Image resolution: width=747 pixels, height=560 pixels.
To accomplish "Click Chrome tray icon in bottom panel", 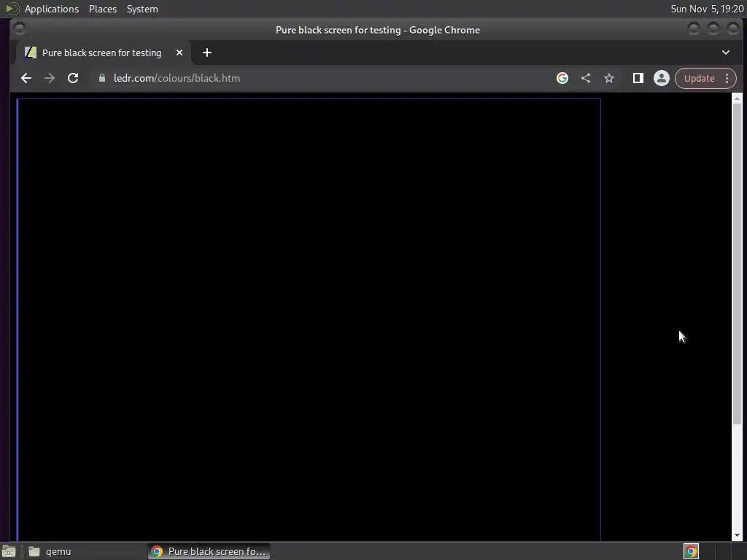I will 691,551.
